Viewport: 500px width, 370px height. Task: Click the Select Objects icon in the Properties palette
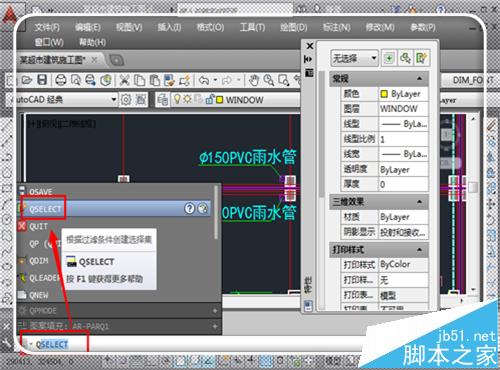[405, 58]
